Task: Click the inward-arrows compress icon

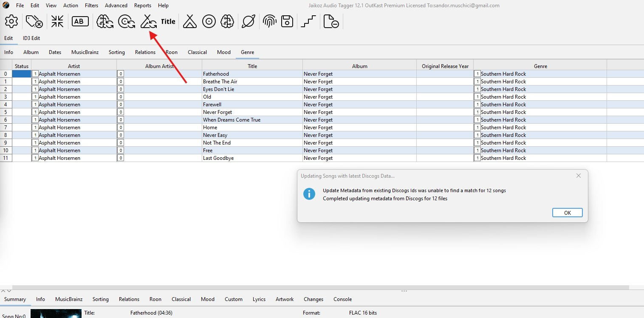Action: point(57,21)
